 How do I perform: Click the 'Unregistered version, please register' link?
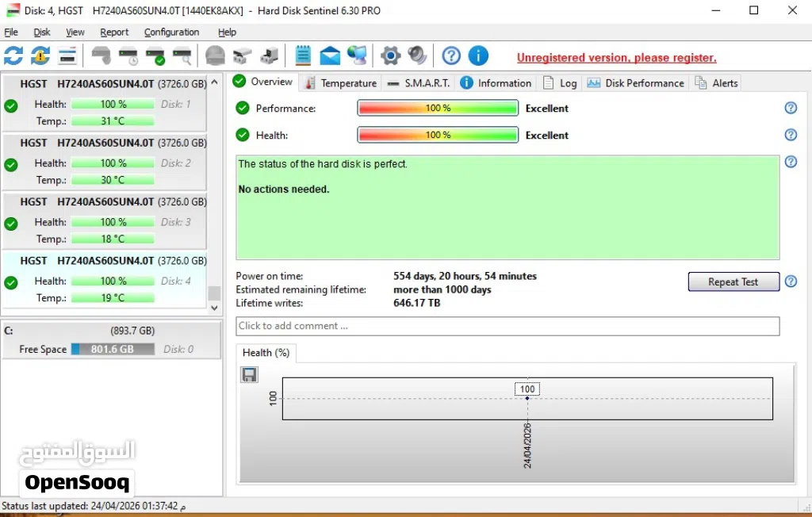pyautogui.click(x=616, y=58)
